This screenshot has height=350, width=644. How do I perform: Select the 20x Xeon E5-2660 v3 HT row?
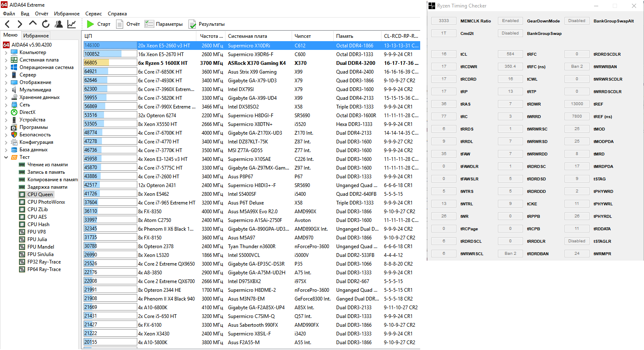click(252, 46)
